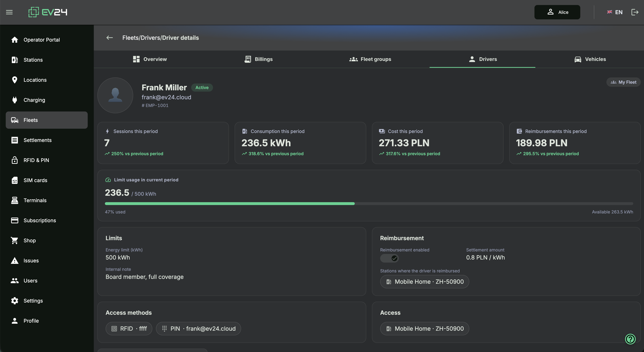644x352 pixels.
Task: Switch to the Billings tab
Action: click(258, 59)
